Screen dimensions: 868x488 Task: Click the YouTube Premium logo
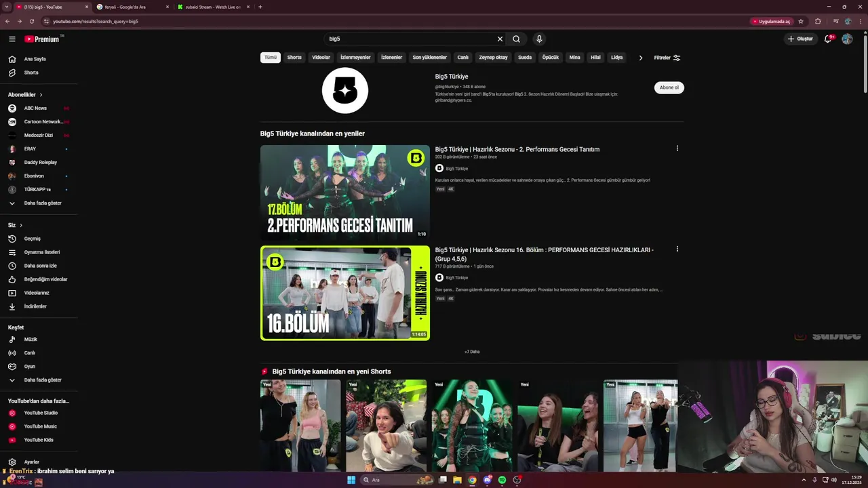pos(42,39)
